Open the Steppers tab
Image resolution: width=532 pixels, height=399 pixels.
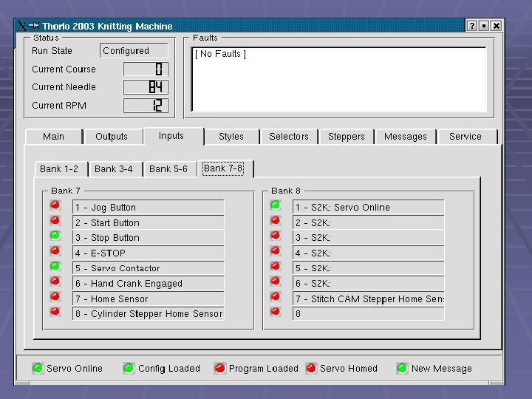pos(346,137)
